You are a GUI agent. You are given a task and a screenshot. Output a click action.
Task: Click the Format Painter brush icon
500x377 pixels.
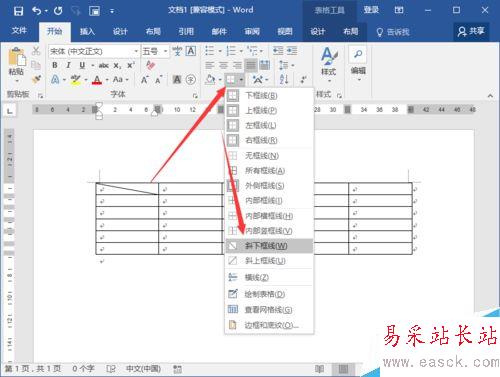[x=36, y=79]
